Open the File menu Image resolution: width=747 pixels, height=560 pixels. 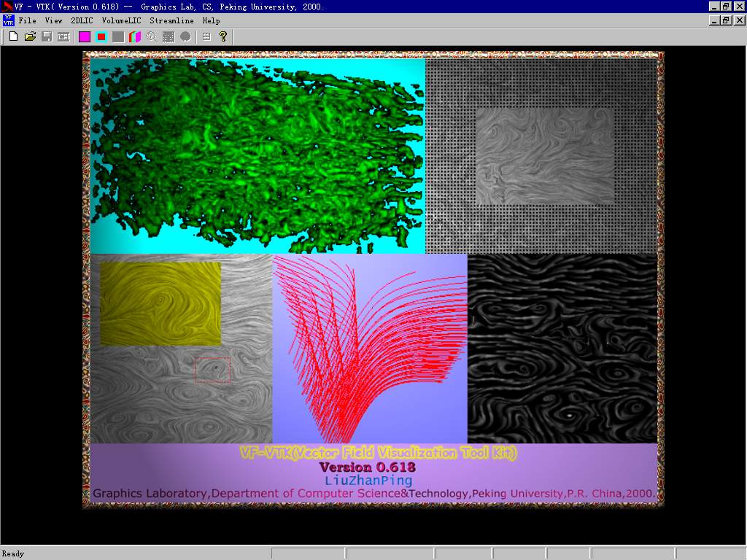pos(27,20)
